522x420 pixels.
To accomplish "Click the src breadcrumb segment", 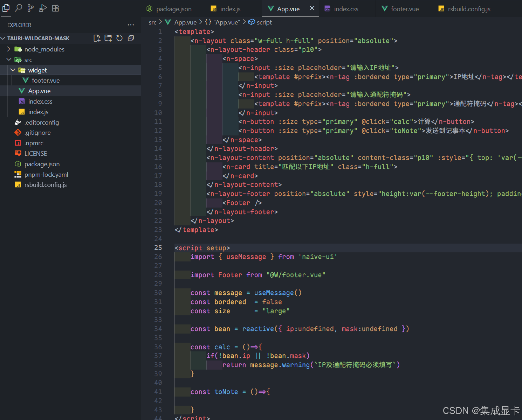I will pyautogui.click(x=152, y=22).
